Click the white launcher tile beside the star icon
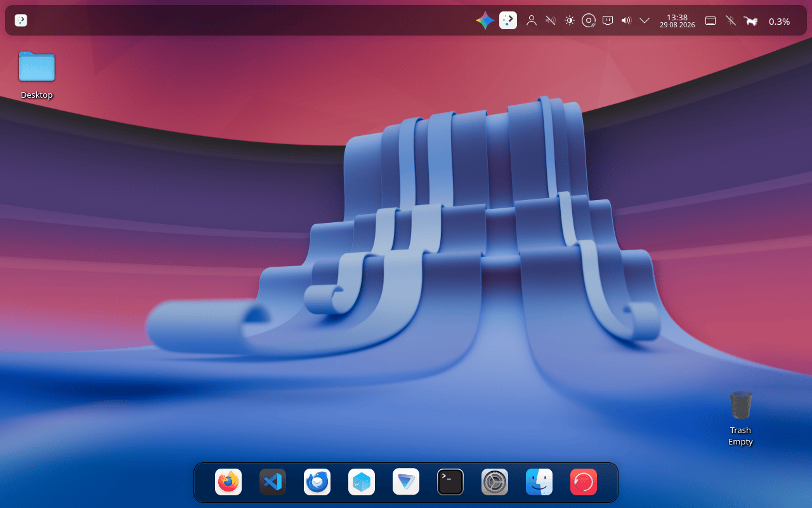Screen dimensions: 812x508 coord(508,20)
